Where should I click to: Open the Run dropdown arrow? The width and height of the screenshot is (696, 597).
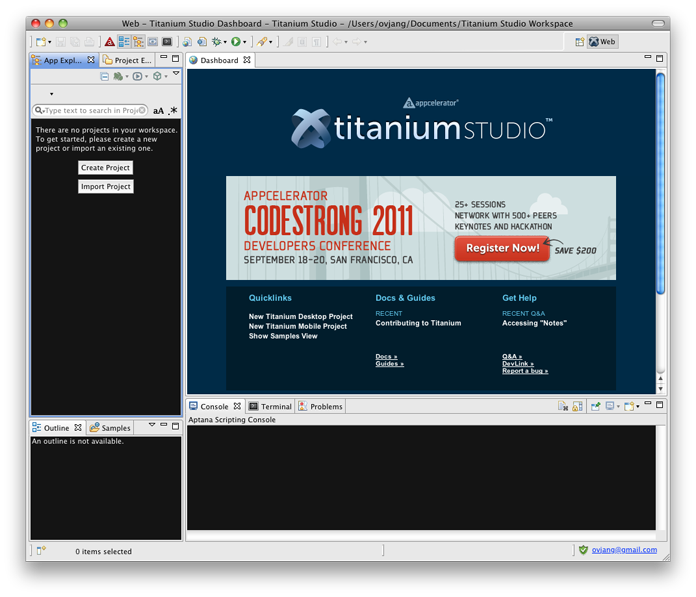[x=245, y=42]
